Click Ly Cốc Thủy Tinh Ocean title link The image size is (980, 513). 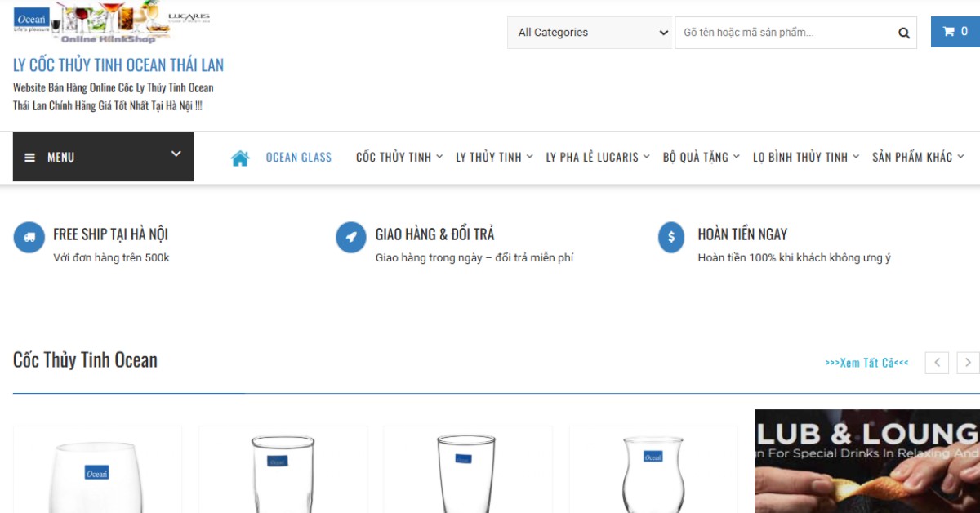click(x=118, y=65)
